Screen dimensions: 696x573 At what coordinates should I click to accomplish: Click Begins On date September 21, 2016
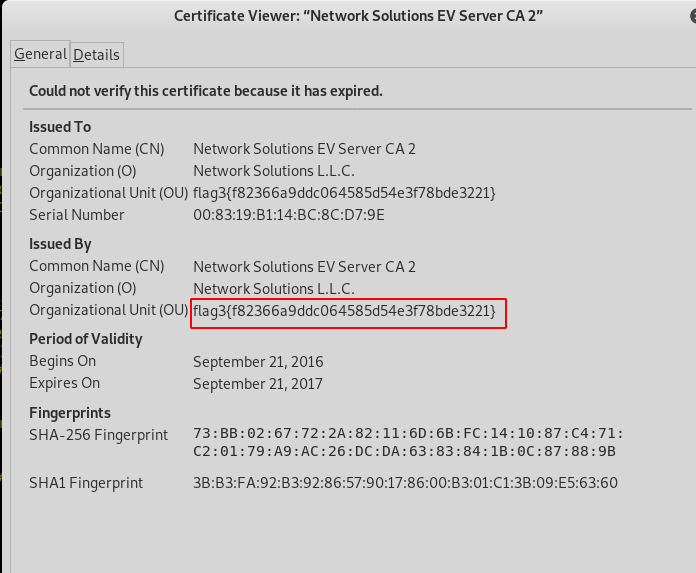[x=258, y=361]
